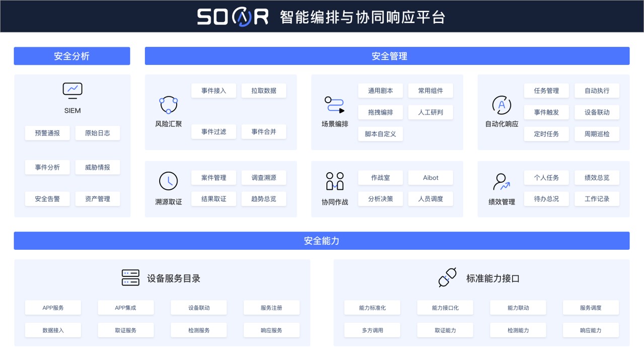The height and width of the screenshot is (361, 644).
Task: Click the 风险汇聚 triangle-nodes icon
Action: point(168,105)
